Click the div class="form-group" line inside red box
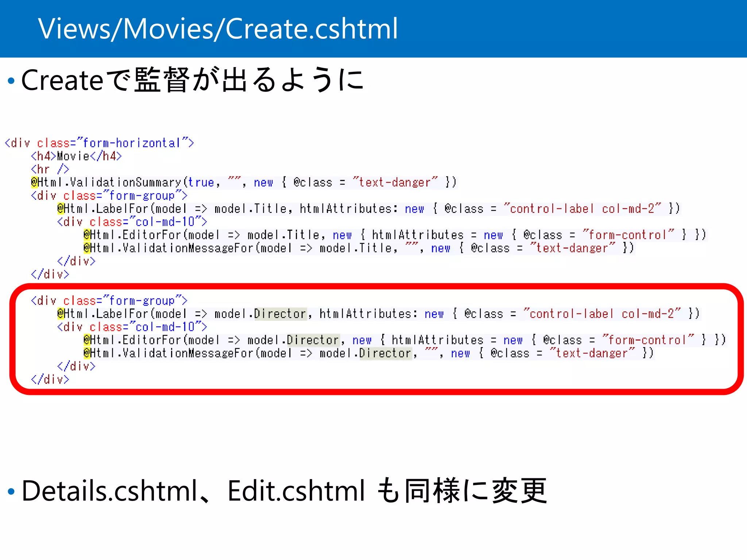Viewport: 747px width, 560px height. coord(109,300)
